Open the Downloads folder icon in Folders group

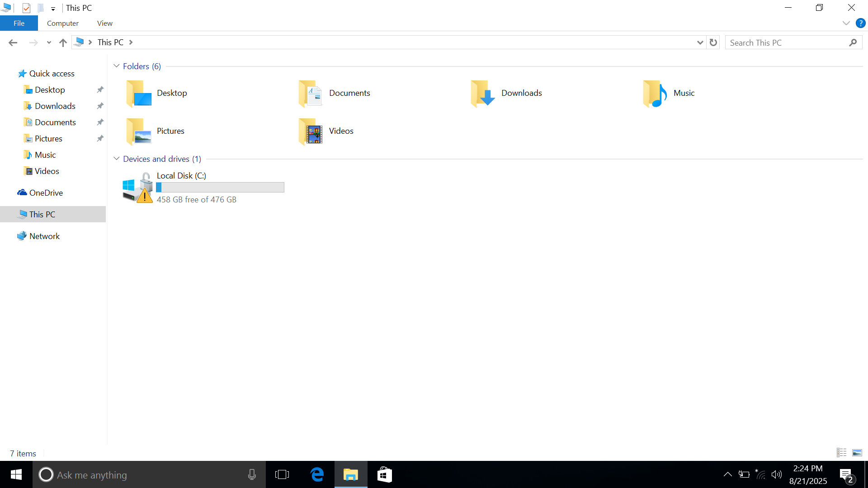483,94
